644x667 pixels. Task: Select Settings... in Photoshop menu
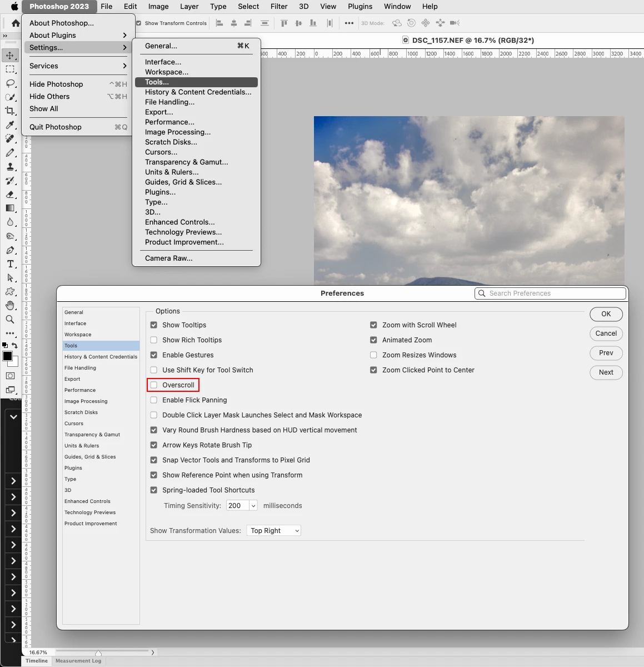[x=77, y=47]
